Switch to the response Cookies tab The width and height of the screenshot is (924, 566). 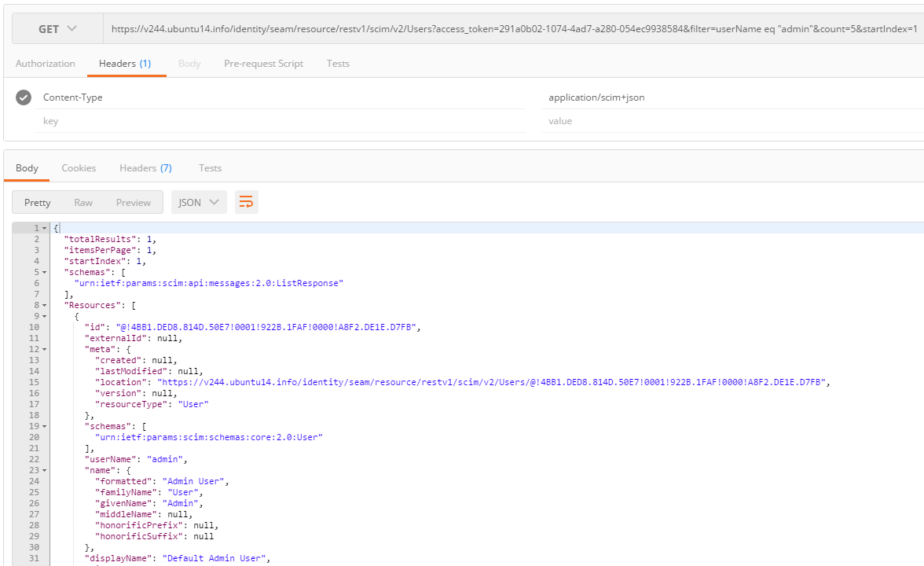click(79, 168)
